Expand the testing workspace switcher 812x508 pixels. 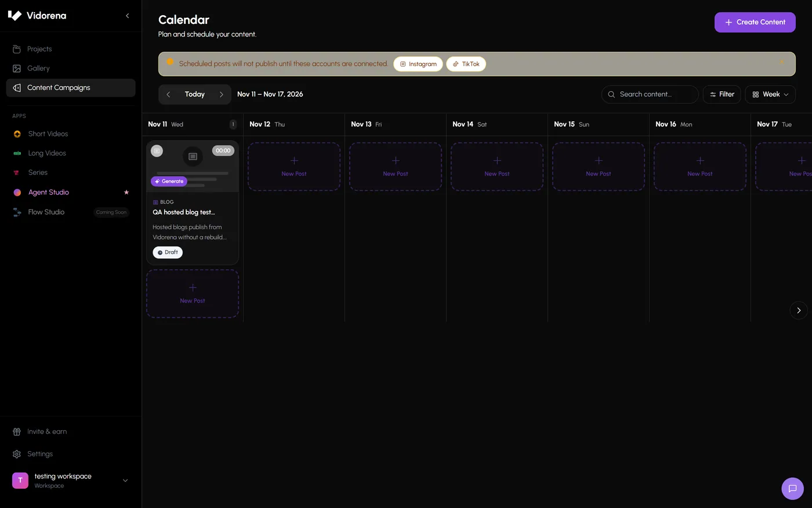[71, 481]
